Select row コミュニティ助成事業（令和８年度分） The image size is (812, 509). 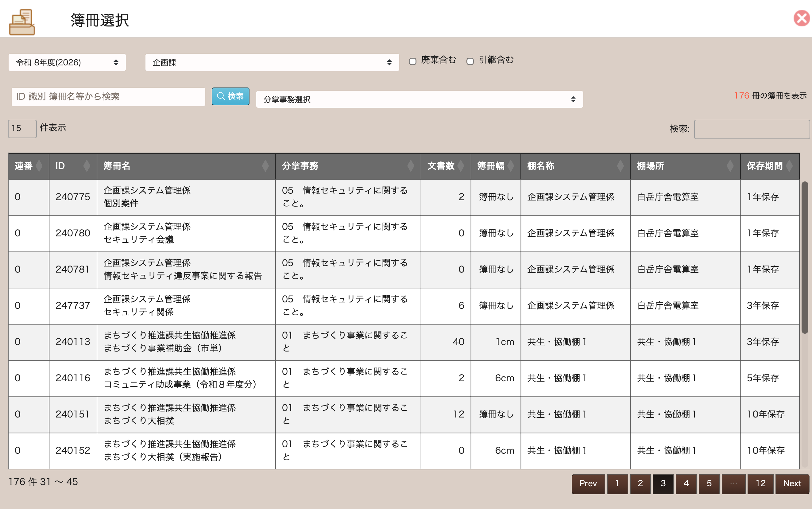click(x=404, y=379)
